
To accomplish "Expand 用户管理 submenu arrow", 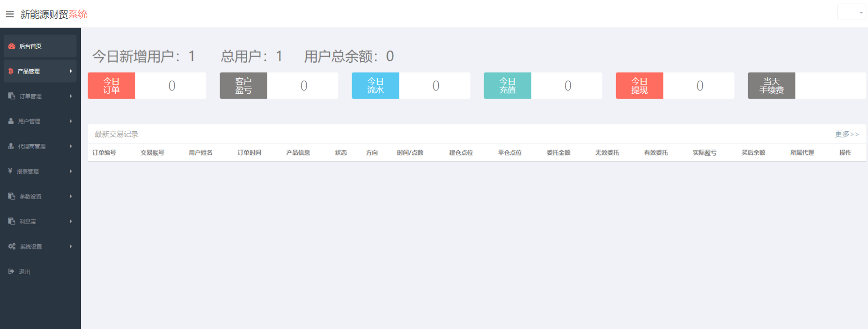I will pyautogui.click(x=71, y=121).
